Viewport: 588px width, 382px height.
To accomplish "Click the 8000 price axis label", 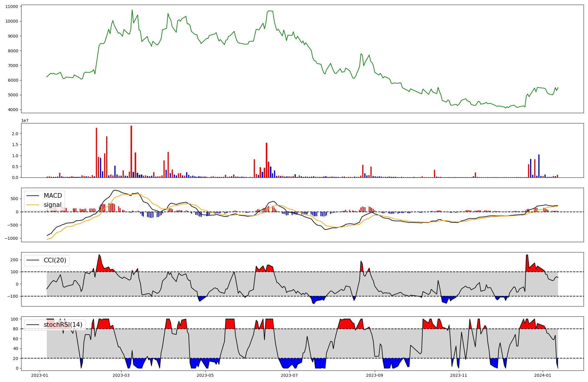I will click(x=13, y=51).
